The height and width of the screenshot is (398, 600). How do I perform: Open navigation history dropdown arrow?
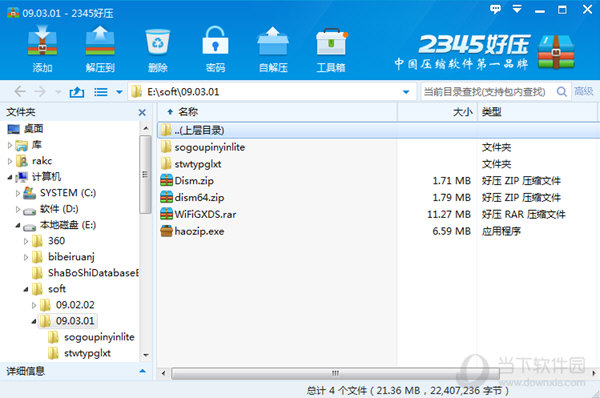tap(58, 92)
